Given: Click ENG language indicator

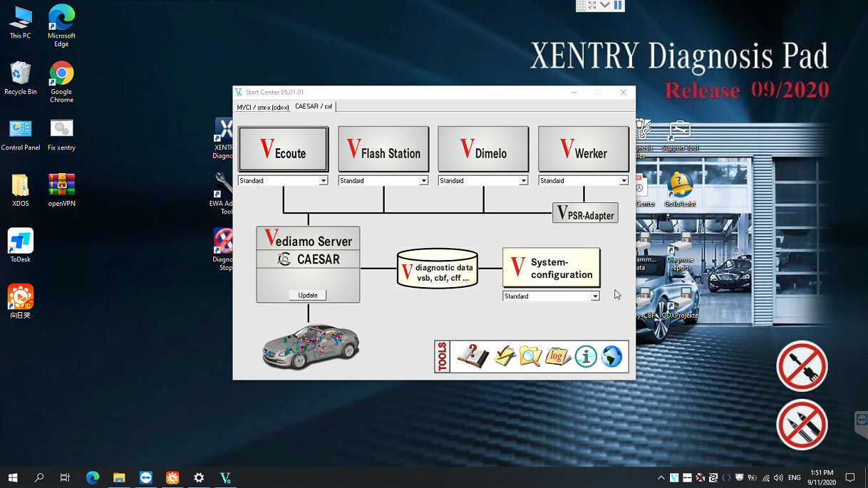Looking at the screenshot, I should (x=795, y=477).
